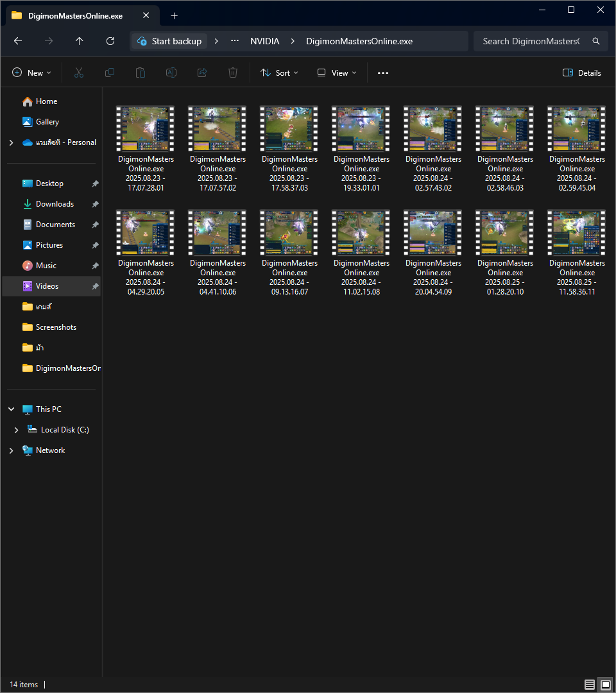Viewport: 616px width, 693px height.
Task: Select the DigimonMastersOnline.exe tab
Action: click(x=75, y=16)
